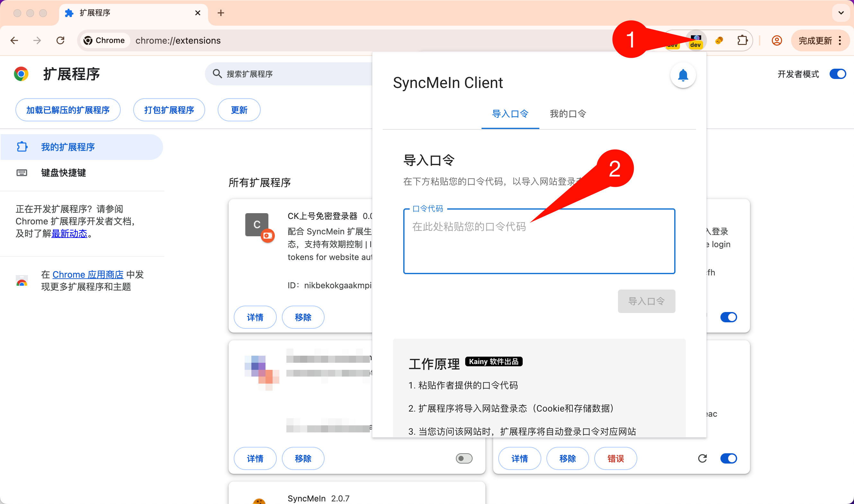
Task: Open the three-dot menu beside 完成更新
Action: (x=840, y=40)
